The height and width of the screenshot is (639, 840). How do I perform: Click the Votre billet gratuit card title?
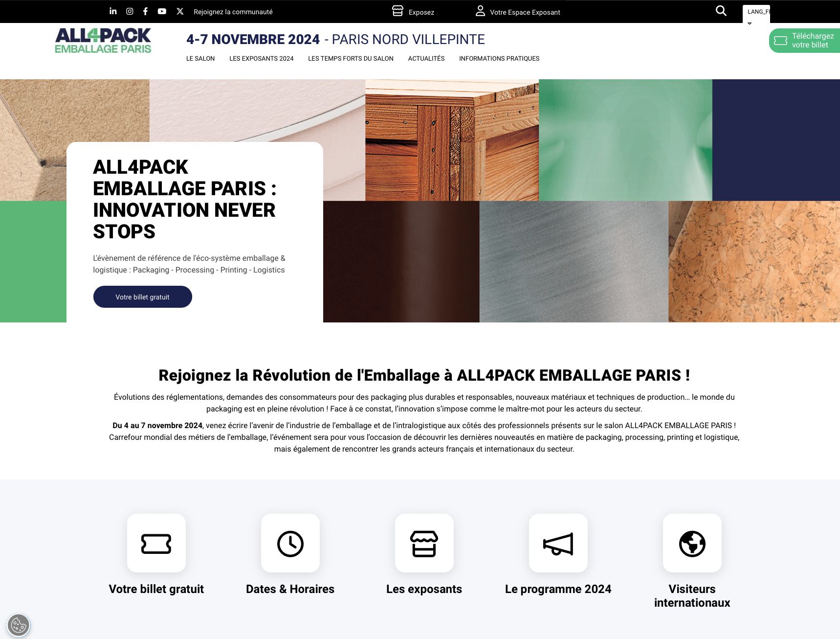[156, 589]
